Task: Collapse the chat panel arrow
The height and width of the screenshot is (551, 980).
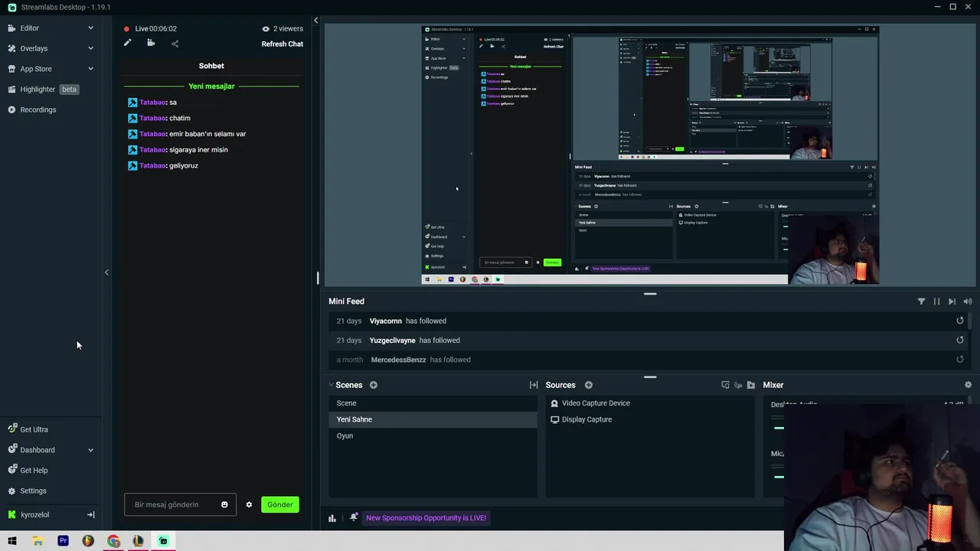Action: [315, 21]
